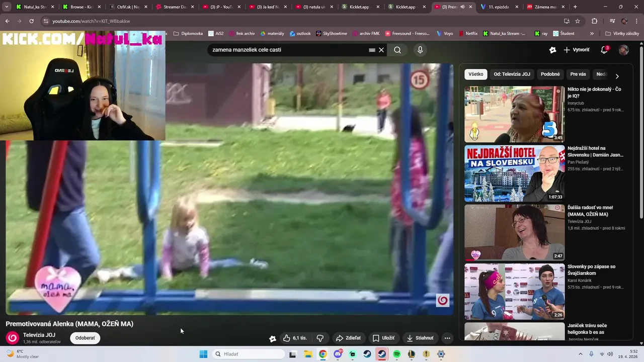644x362 pixels.
Task: Open the weather widget on taskbar
Action: 23,354
